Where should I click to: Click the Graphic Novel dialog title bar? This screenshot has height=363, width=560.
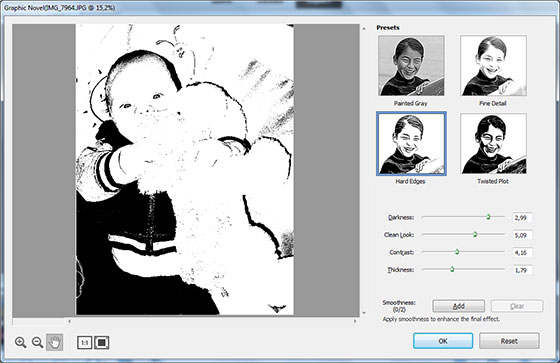(280, 7)
